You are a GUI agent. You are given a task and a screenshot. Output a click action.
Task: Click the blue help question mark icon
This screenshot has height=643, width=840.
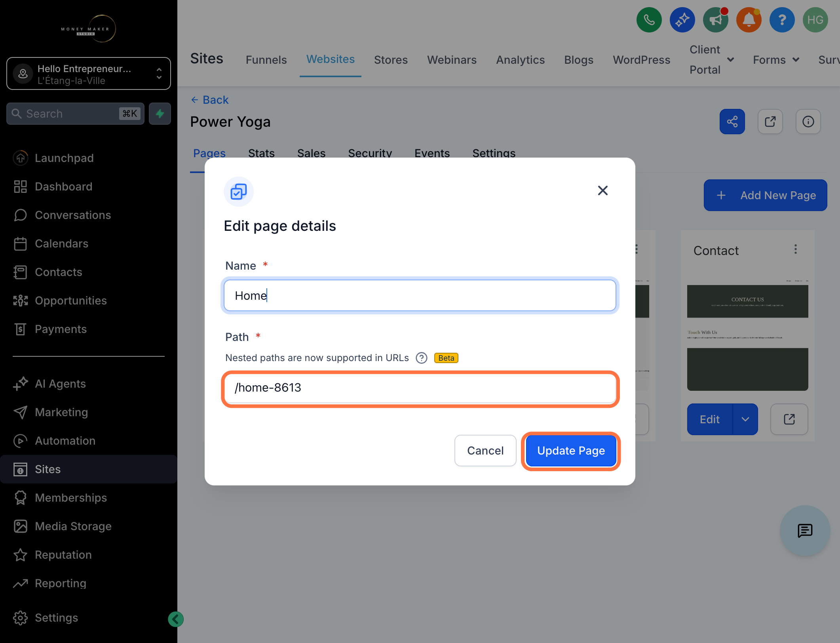click(x=782, y=20)
